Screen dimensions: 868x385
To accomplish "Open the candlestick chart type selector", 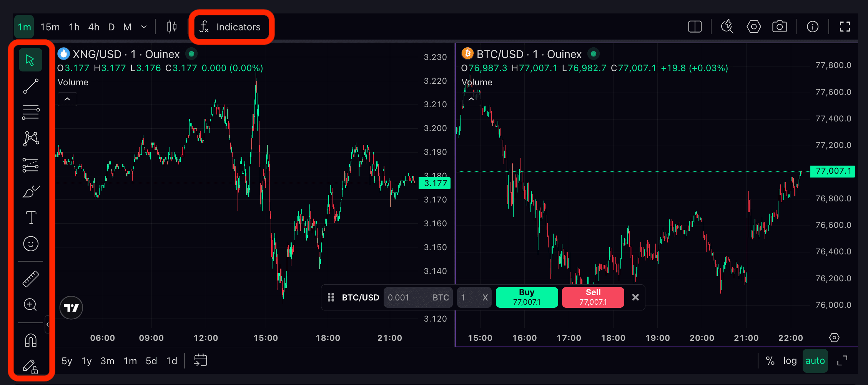I will (x=172, y=27).
